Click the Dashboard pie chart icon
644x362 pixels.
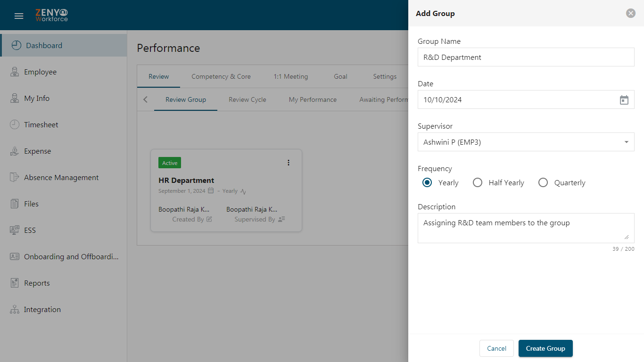click(17, 45)
